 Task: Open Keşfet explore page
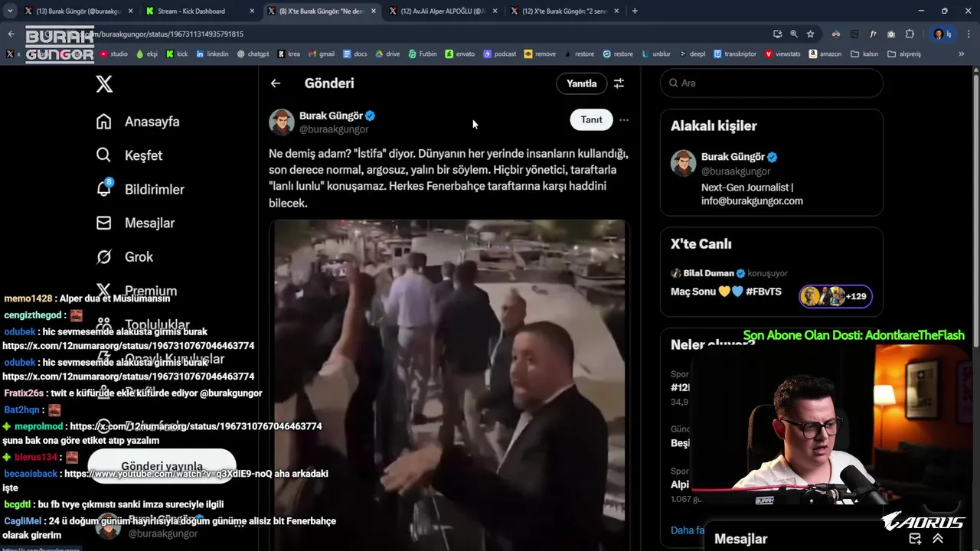129,155
